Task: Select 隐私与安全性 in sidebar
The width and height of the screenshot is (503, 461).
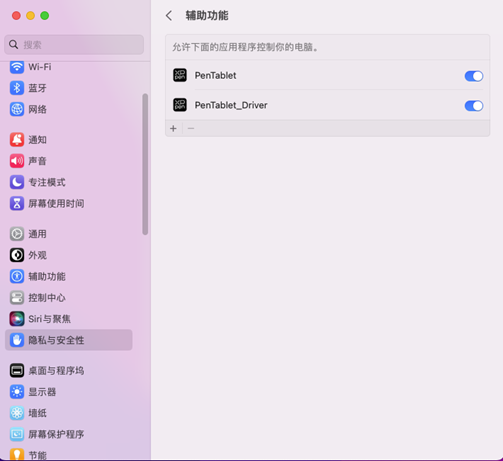Action: (69, 340)
